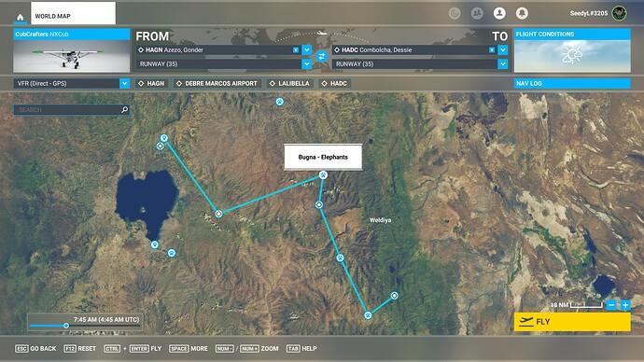
Task: Select the Bugna Elephants paw marker
Action: point(323,175)
